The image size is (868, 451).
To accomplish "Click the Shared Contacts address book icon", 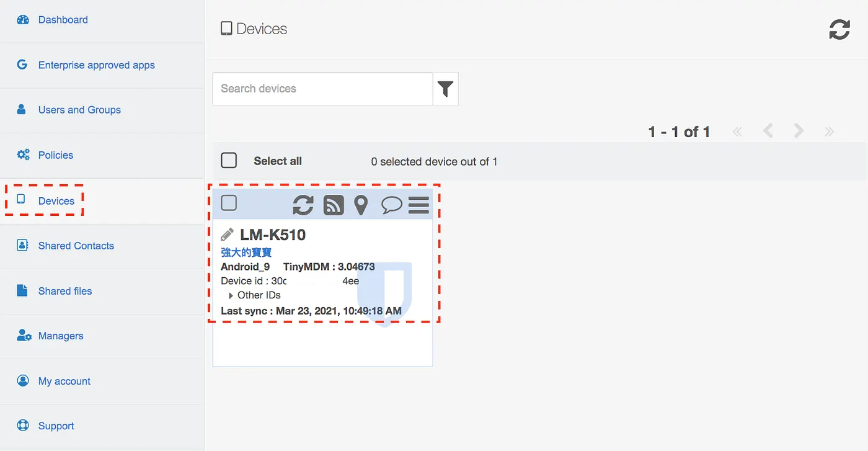I will coord(22,245).
